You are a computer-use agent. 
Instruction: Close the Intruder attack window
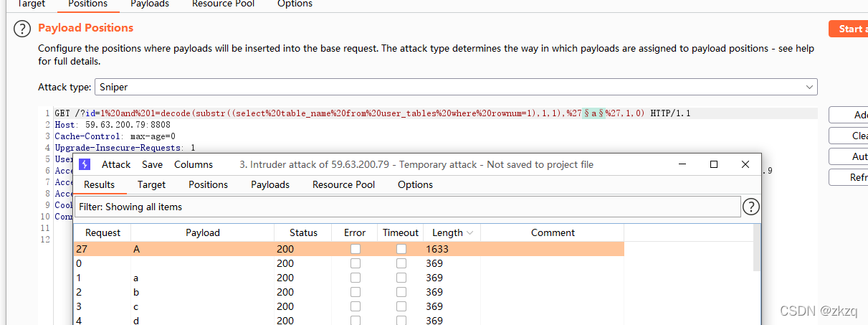click(745, 164)
